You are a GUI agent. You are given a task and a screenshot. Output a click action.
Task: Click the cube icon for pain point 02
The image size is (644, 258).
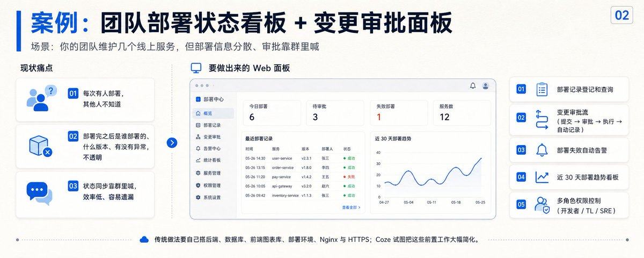(40, 145)
